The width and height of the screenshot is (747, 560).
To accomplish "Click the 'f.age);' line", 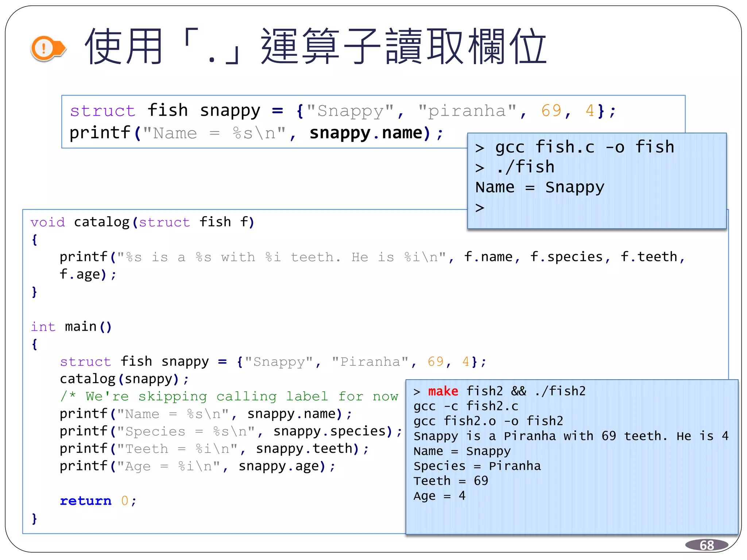I will point(88,275).
